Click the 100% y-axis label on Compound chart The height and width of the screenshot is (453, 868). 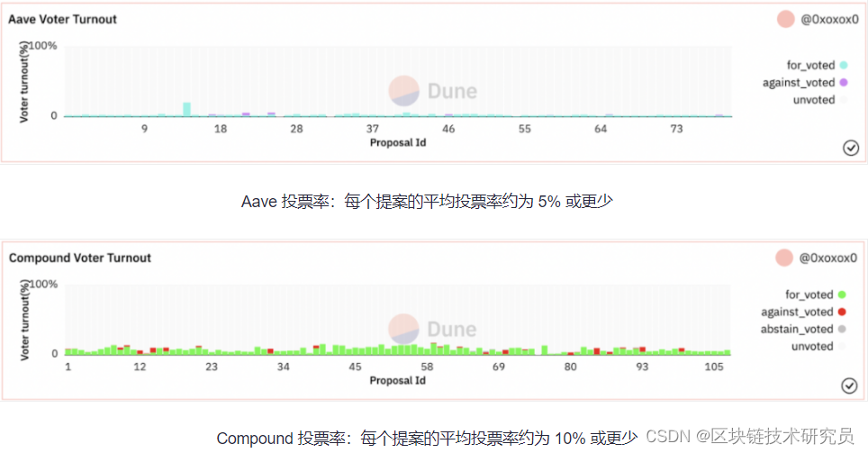pos(42,284)
